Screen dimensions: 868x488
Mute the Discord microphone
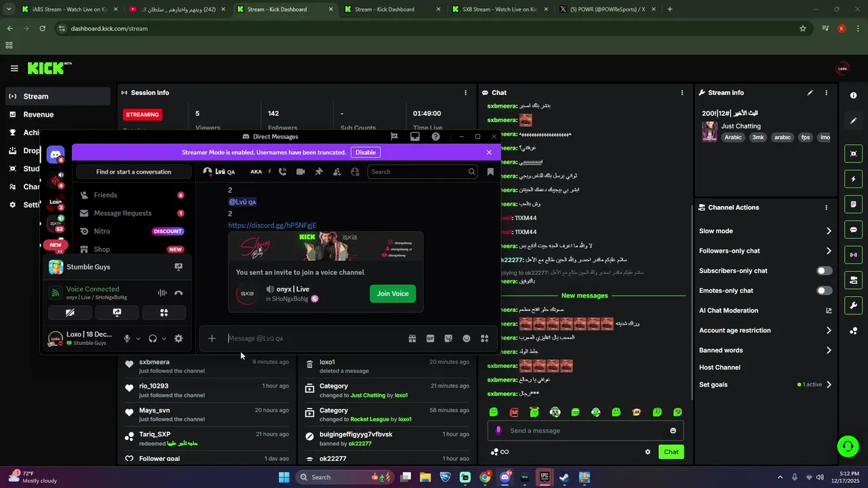pyautogui.click(x=127, y=338)
